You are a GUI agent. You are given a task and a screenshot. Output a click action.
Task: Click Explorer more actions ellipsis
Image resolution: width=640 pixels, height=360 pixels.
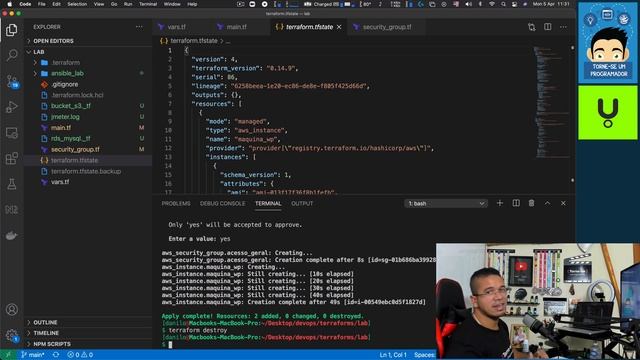(x=139, y=27)
